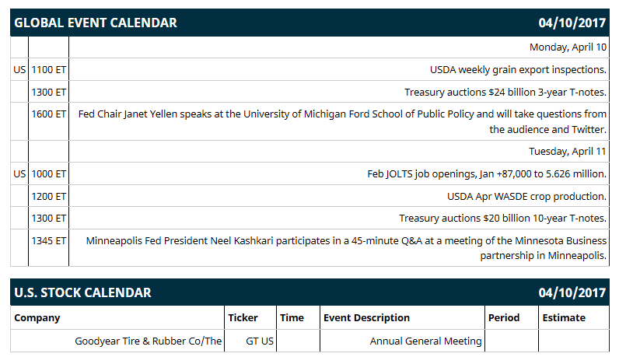The image size is (626, 364).
Task: Select the Feb JOLTS job openings entry
Action: 487,174
